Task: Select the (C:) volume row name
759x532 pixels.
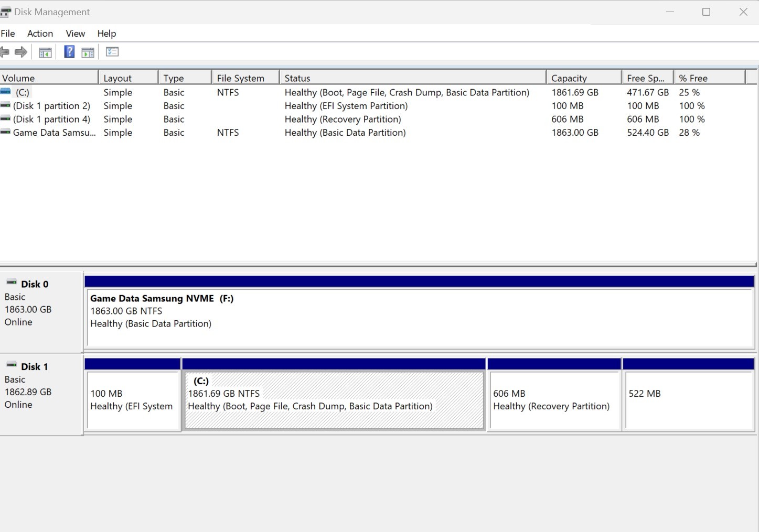Action: pyautogui.click(x=23, y=92)
